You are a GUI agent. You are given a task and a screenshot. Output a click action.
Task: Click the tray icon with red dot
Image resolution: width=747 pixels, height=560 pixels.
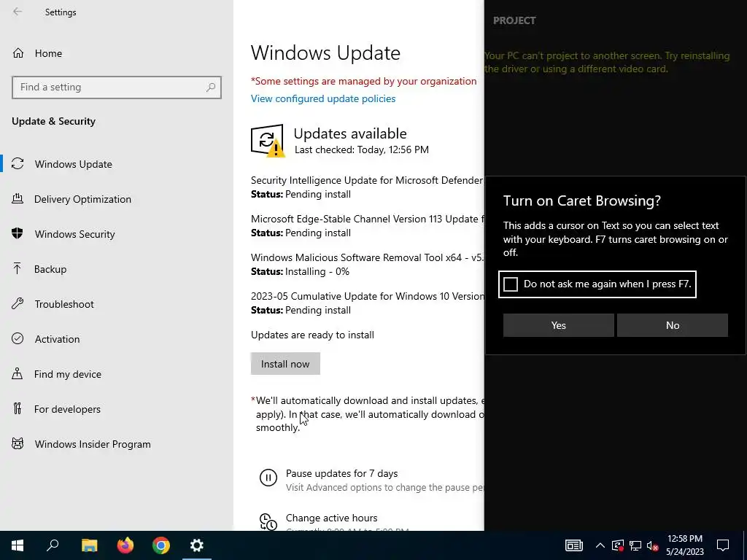pyautogui.click(x=618, y=545)
